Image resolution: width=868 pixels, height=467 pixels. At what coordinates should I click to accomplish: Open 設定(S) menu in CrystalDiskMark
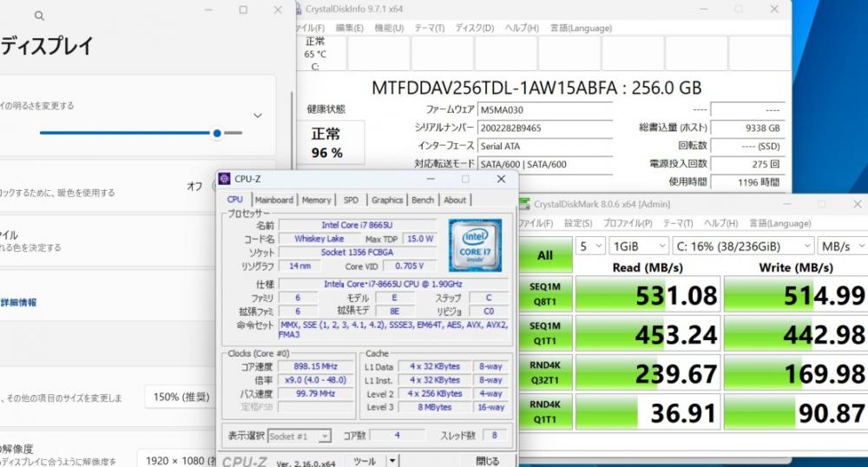click(x=578, y=223)
